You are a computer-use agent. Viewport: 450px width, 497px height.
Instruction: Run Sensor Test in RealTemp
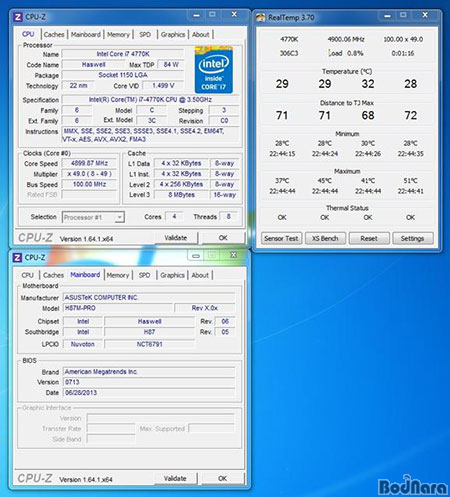point(281,238)
